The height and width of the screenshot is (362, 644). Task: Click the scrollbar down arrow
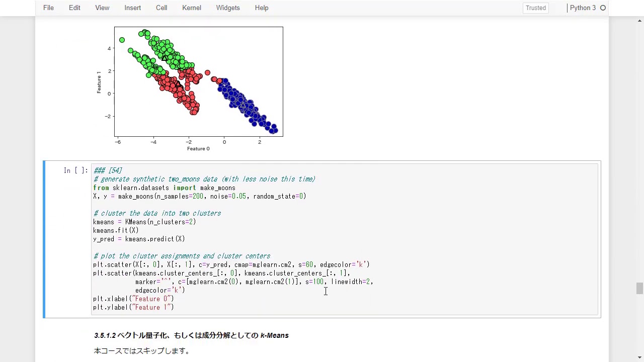pyautogui.click(x=639, y=357)
